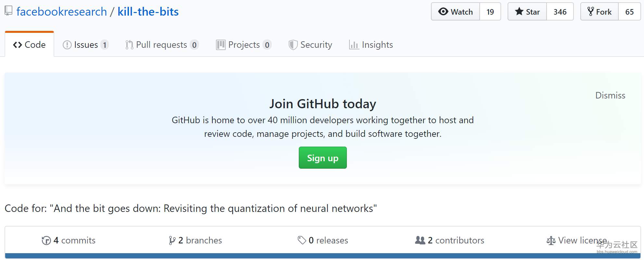This screenshot has height=260, width=644.
Task: Click the releases tag icon
Action: click(x=302, y=240)
